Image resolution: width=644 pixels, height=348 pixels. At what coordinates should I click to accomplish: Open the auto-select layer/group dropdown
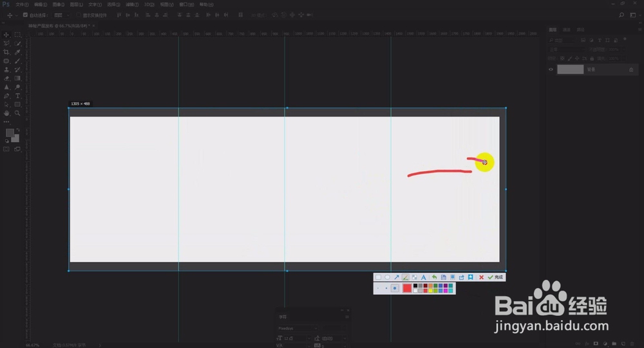(x=62, y=15)
